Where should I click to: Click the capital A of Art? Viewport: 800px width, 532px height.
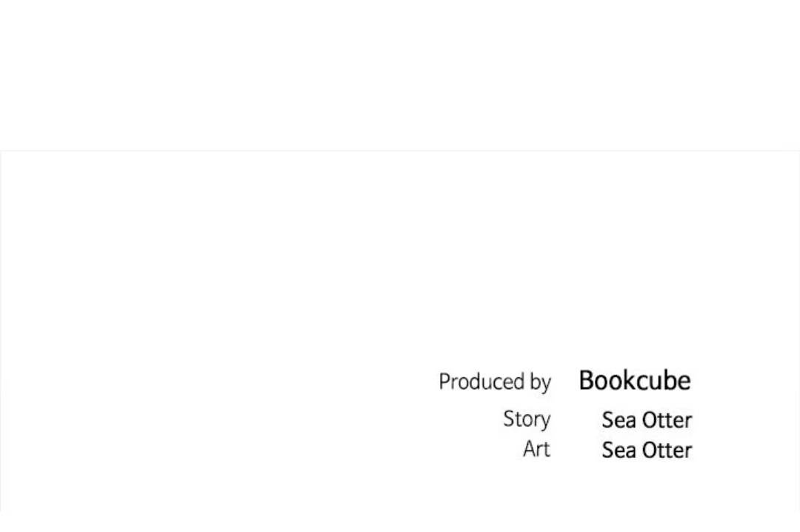pyautogui.click(x=528, y=449)
